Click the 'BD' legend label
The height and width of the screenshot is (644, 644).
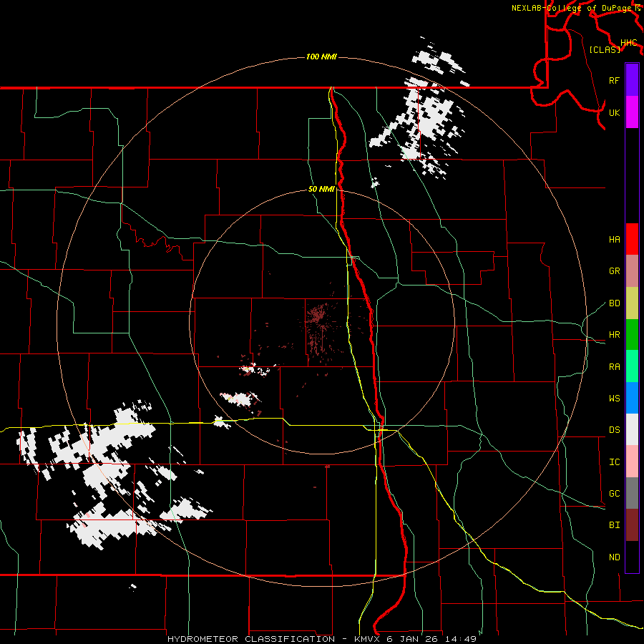(614, 303)
